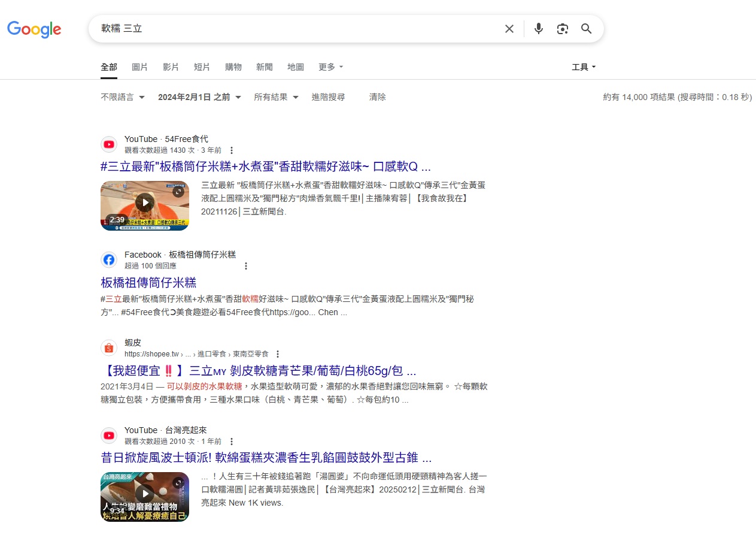Image resolution: width=756 pixels, height=541 pixels.
Task: Click YouTube favicon of 台灣亮起來 result
Action: pyautogui.click(x=109, y=435)
